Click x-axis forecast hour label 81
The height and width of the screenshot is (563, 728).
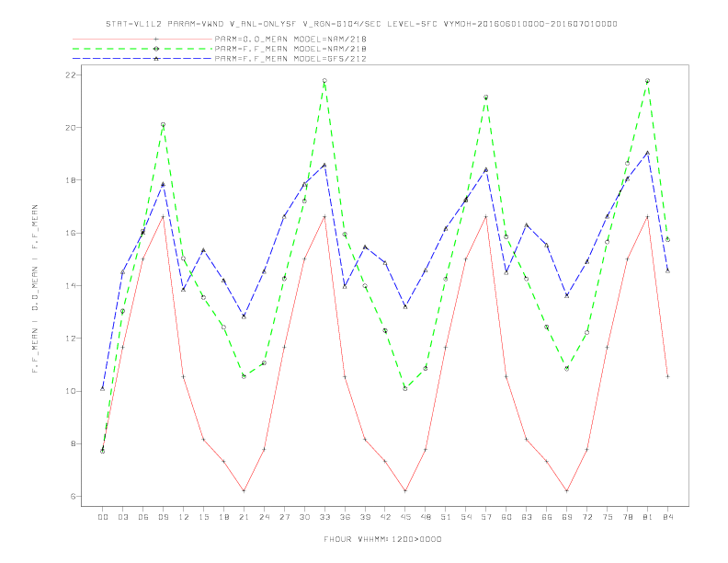coord(648,517)
